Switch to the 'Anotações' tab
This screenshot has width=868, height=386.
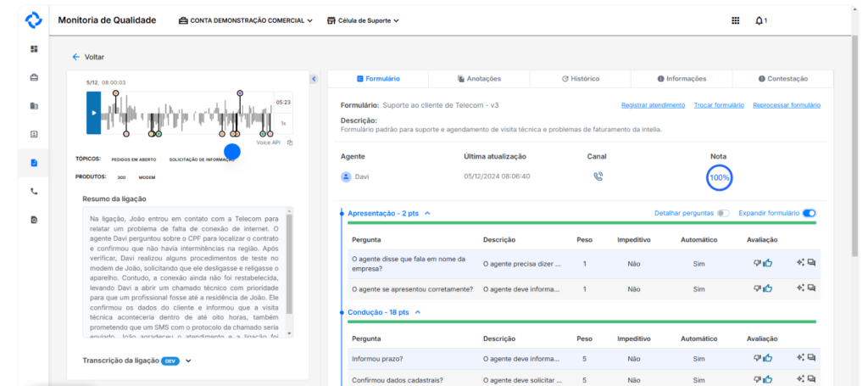click(479, 79)
